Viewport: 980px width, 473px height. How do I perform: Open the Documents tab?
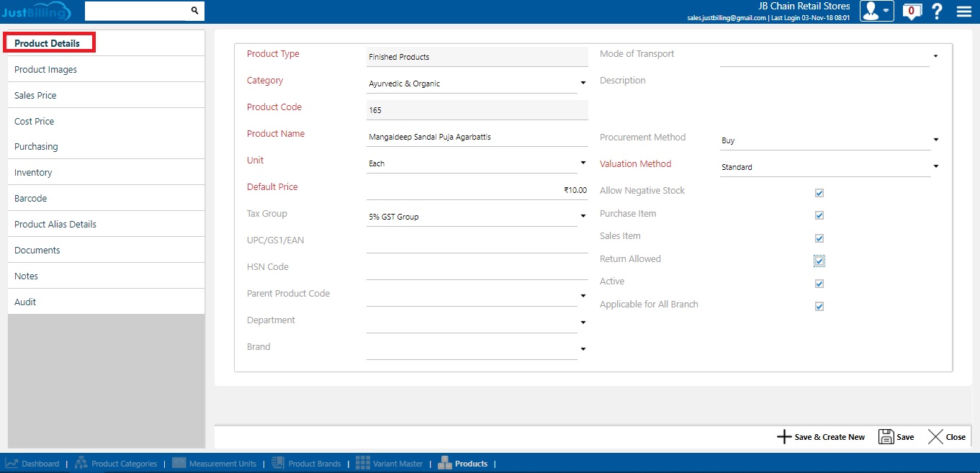(106, 251)
